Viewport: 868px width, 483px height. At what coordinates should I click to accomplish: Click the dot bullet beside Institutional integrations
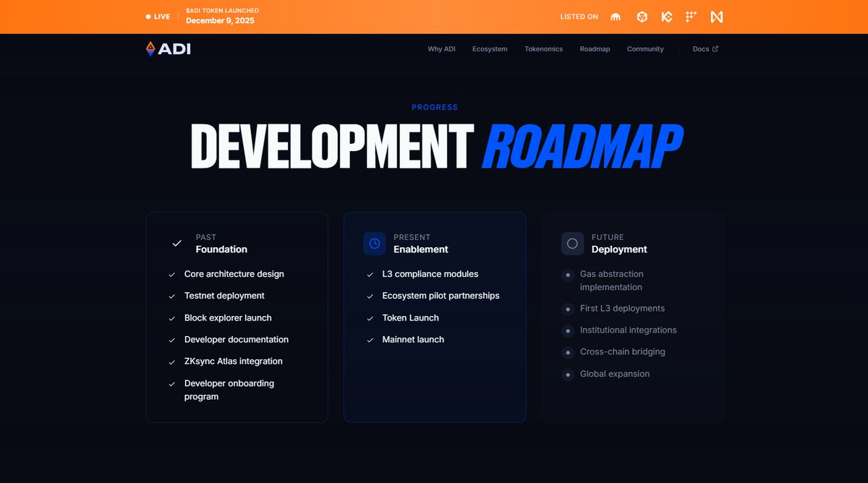[x=568, y=330]
